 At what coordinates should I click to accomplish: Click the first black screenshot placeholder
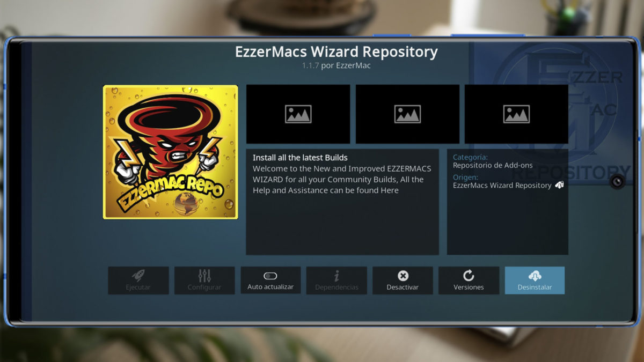click(x=298, y=114)
